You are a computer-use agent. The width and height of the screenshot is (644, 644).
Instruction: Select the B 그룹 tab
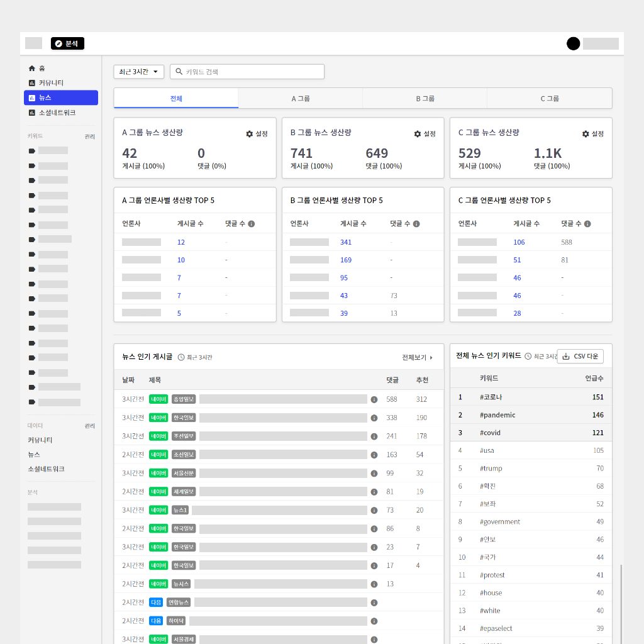[x=425, y=99]
